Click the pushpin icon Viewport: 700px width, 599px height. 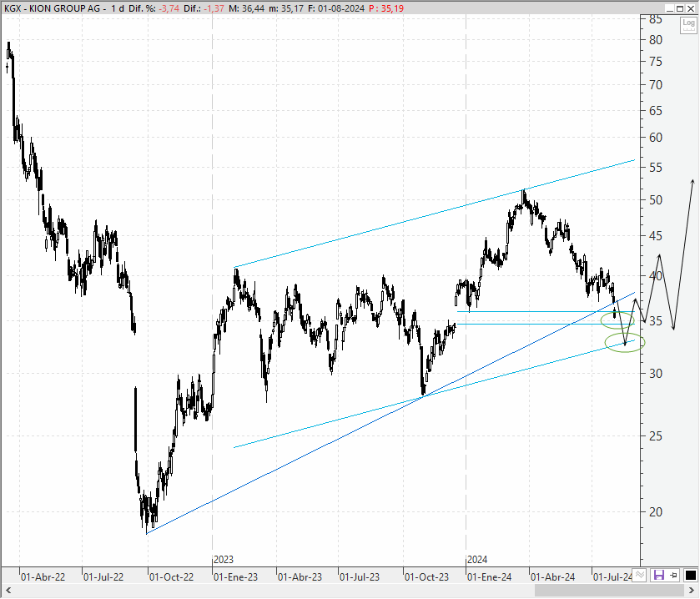(x=674, y=576)
